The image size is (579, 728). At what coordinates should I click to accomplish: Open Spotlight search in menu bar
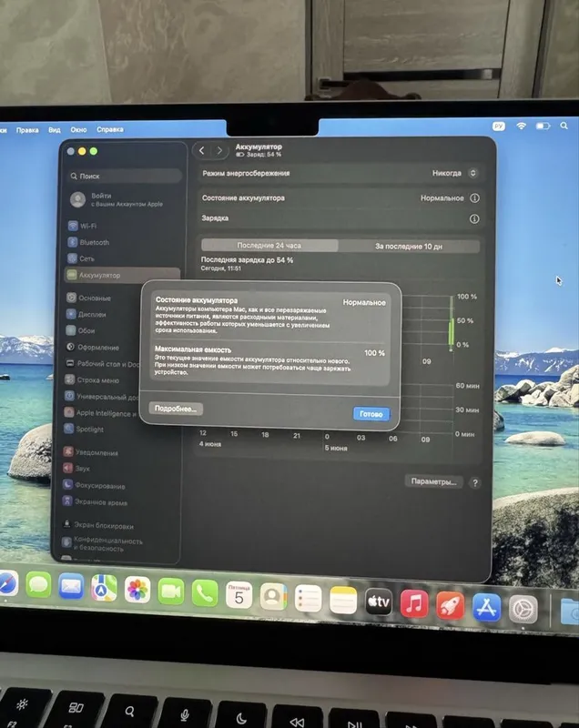(x=564, y=126)
